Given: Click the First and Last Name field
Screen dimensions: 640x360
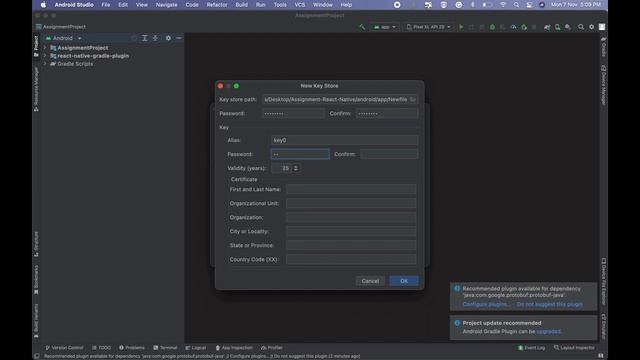Looking at the screenshot, I should 351,189.
